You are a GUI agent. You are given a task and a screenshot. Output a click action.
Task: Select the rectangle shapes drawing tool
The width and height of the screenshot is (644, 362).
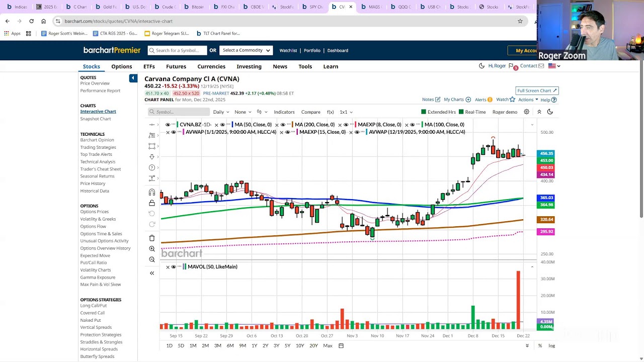coord(152,146)
